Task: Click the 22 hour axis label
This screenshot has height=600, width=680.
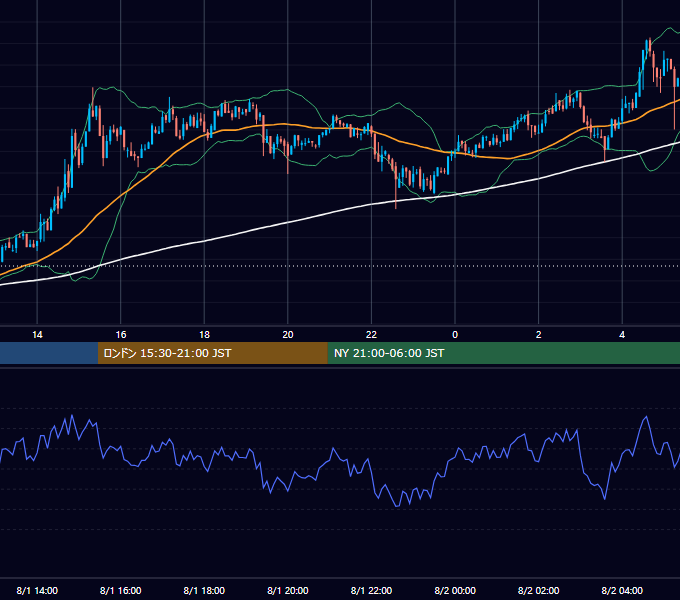Action: pyautogui.click(x=371, y=335)
